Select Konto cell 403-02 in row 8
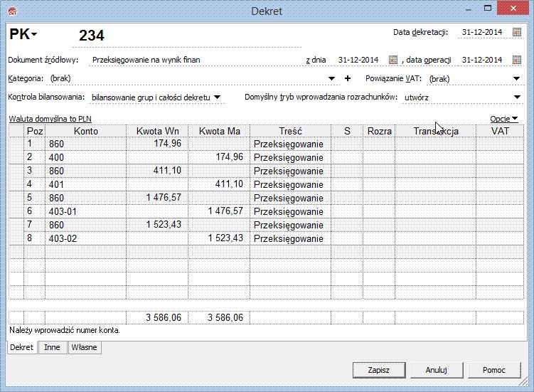This screenshot has width=534, height=392. 86,238
